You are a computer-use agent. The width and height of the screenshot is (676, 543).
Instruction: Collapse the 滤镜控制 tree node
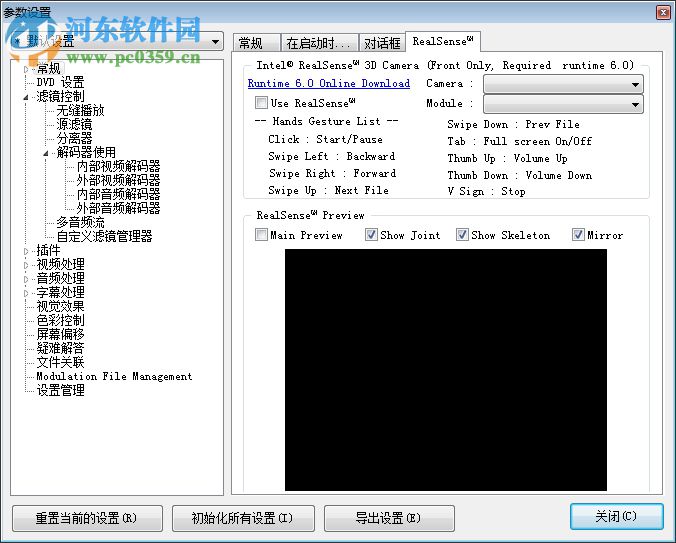pyautogui.click(x=26, y=97)
